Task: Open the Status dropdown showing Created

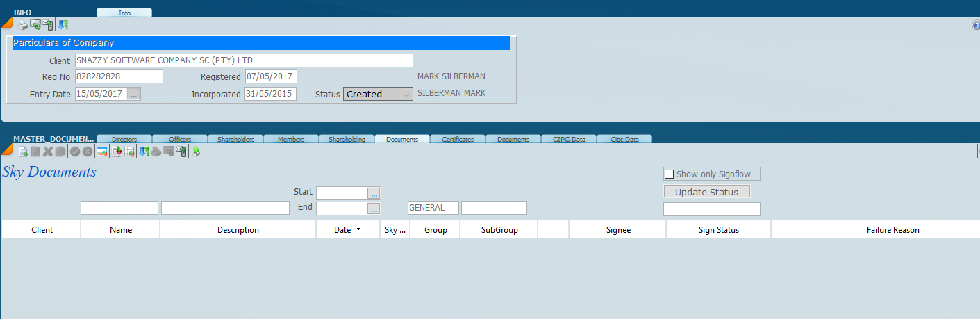Action: pyautogui.click(x=378, y=94)
